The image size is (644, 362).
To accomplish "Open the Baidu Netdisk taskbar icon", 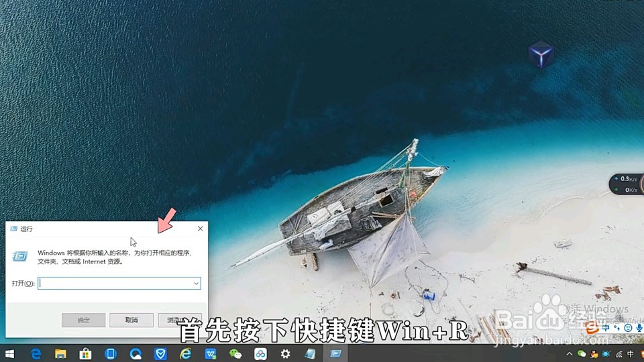I will (260, 354).
